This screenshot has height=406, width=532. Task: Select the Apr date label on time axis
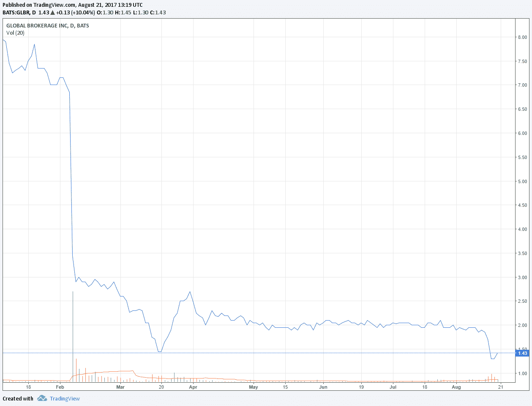pyautogui.click(x=193, y=387)
